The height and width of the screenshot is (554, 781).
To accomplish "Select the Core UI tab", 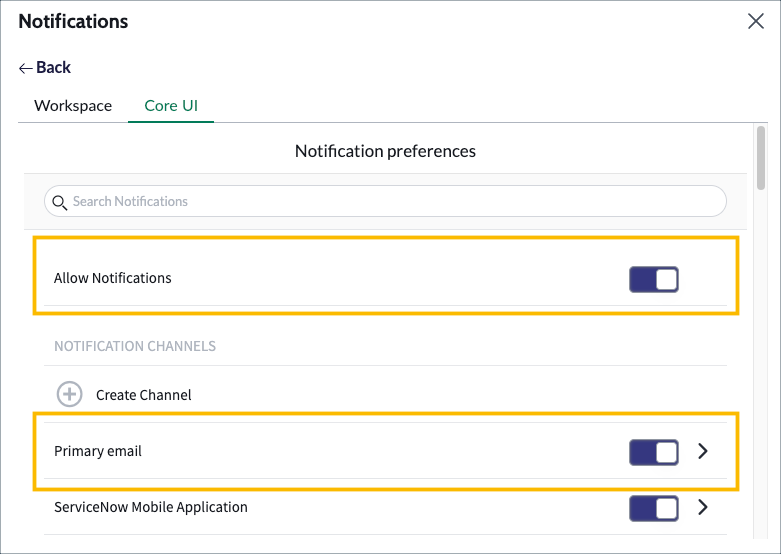I will [x=171, y=105].
